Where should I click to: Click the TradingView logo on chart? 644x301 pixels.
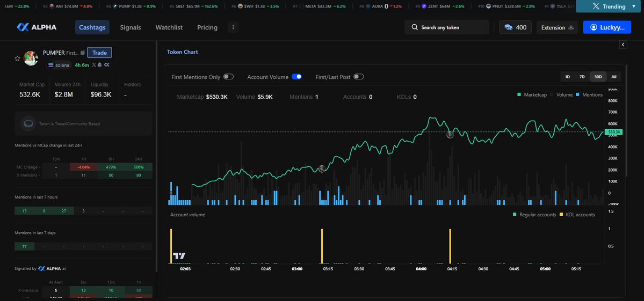tap(179, 256)
